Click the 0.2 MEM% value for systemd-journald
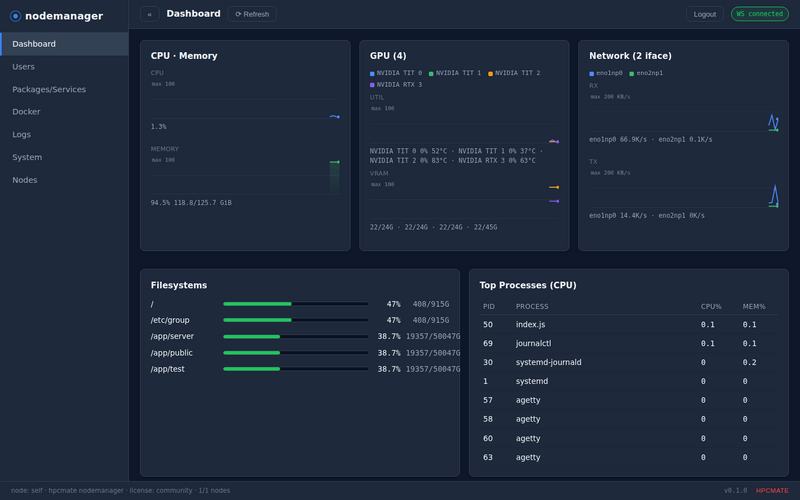 coord(749,362)
